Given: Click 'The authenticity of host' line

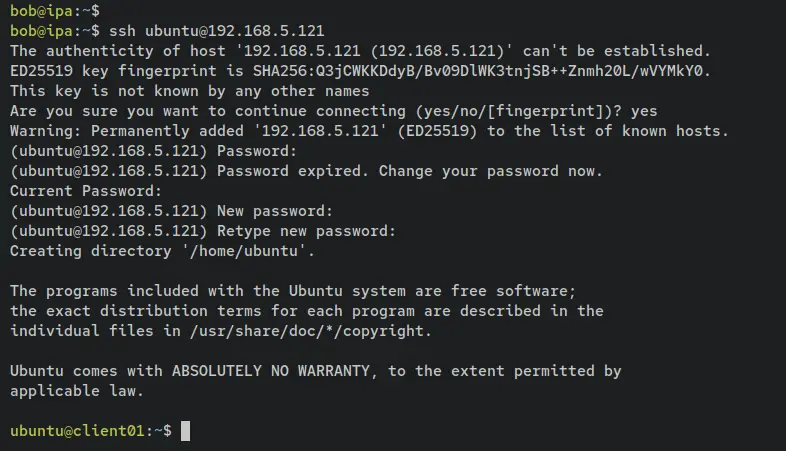Looking at the screenshot, I should pyautogui.click(x=360, y=51).
